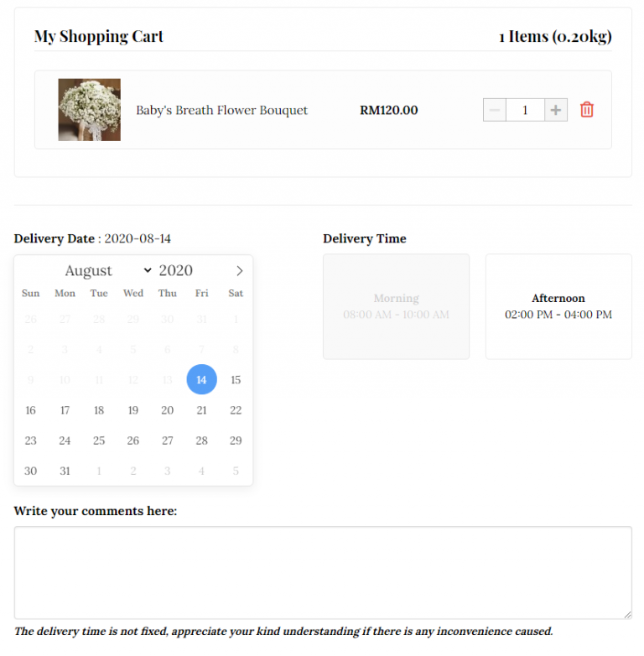The width and height of the screenshot is (644, 656).
Task: Click Baby's Breath Flower Bouquet product name
Action: coord(221,110)
